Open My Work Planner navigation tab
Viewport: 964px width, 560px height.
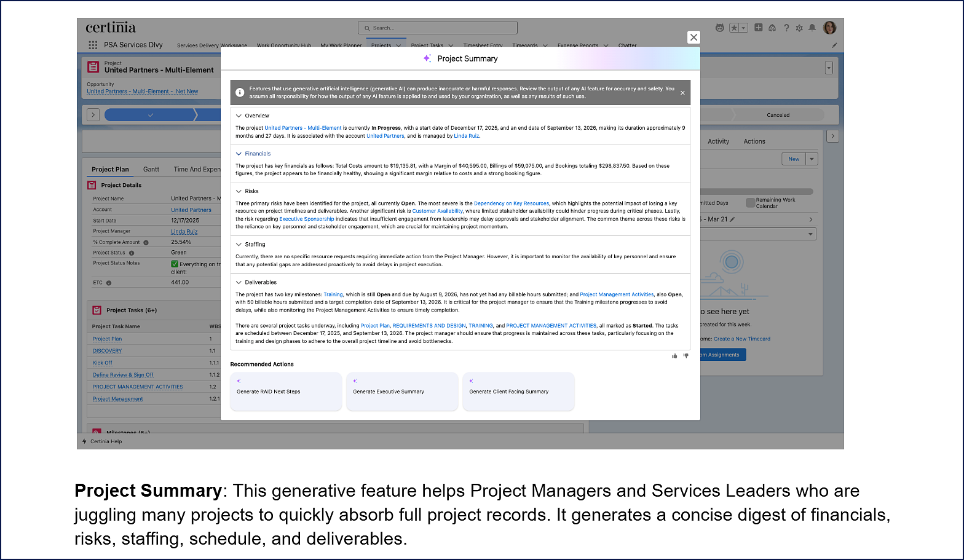tap(341, 45)
